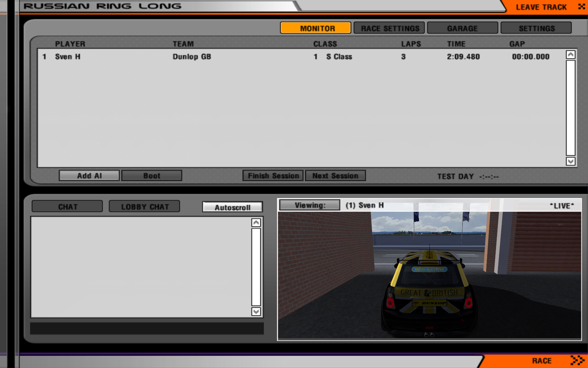Switch to Lobby Chat tab
This screenshot has width=588, height=368.
pos(145,207)
